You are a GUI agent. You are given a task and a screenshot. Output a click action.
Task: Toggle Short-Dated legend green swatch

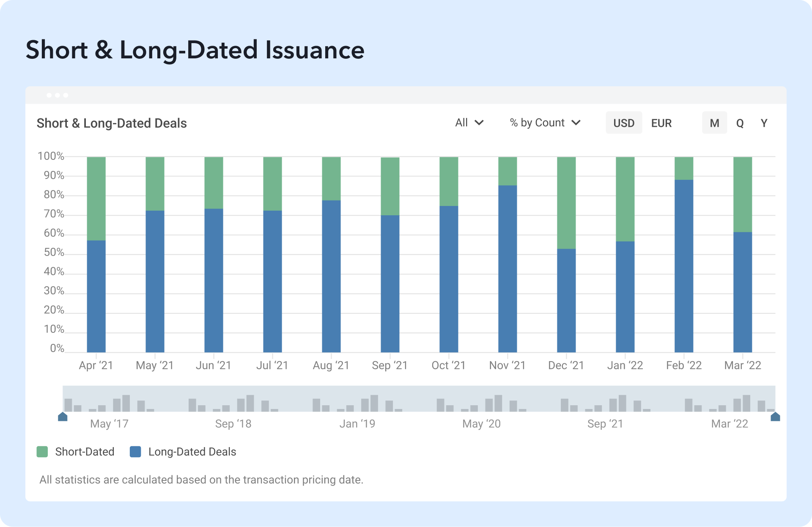(x=42, y=452)
